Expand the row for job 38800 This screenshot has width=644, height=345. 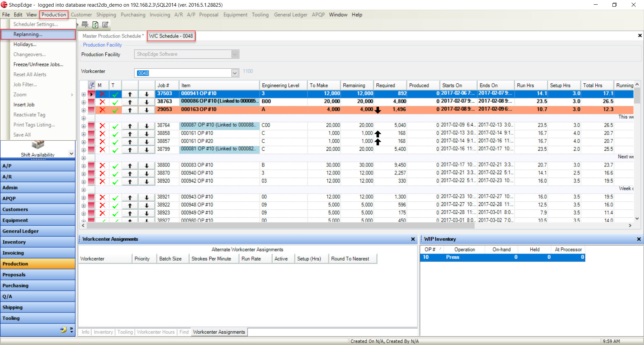click(84, 166)
